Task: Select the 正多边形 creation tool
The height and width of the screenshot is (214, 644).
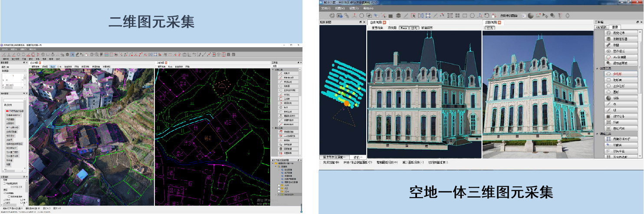Action: tap(621, 86)
